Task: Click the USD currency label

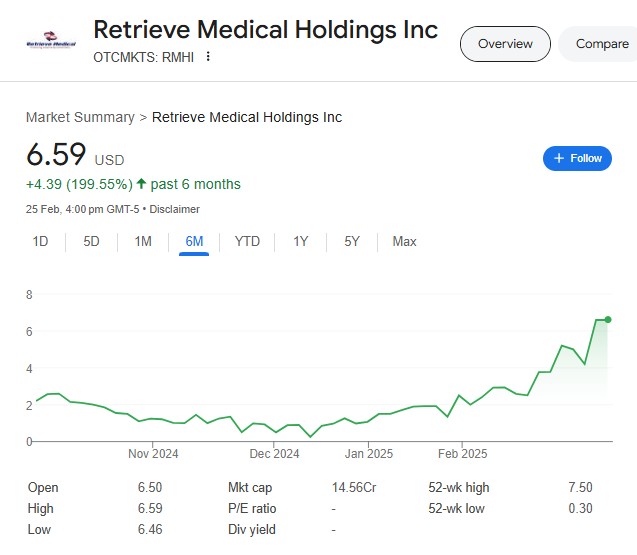Action: 109,160
